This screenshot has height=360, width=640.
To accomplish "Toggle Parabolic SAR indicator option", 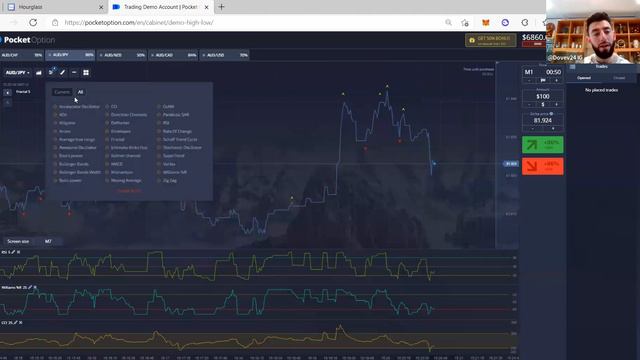I will (x=173, y=115).
